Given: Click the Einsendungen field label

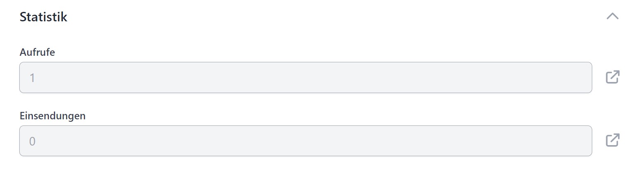Looking at the screenshot, I should (x=53, y=116).
